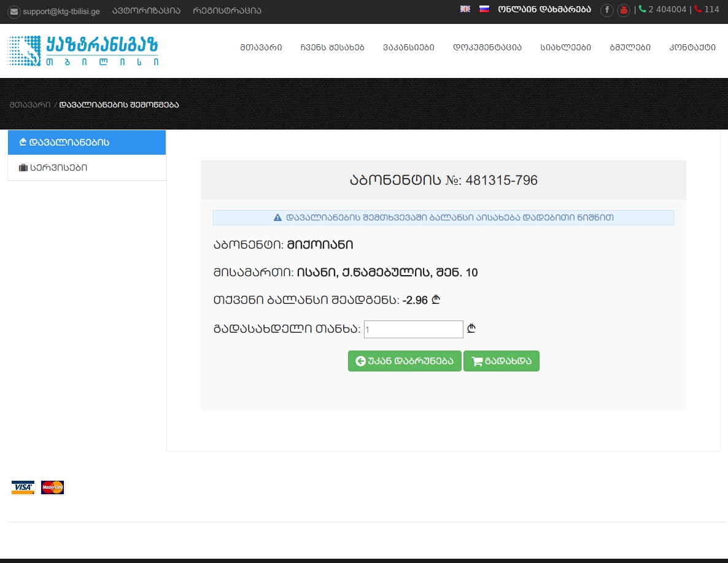Select სერვისები sidebar tab
The width and height of the screenshot is (728, 563).
pyautogui.click(x=87, y=168)
